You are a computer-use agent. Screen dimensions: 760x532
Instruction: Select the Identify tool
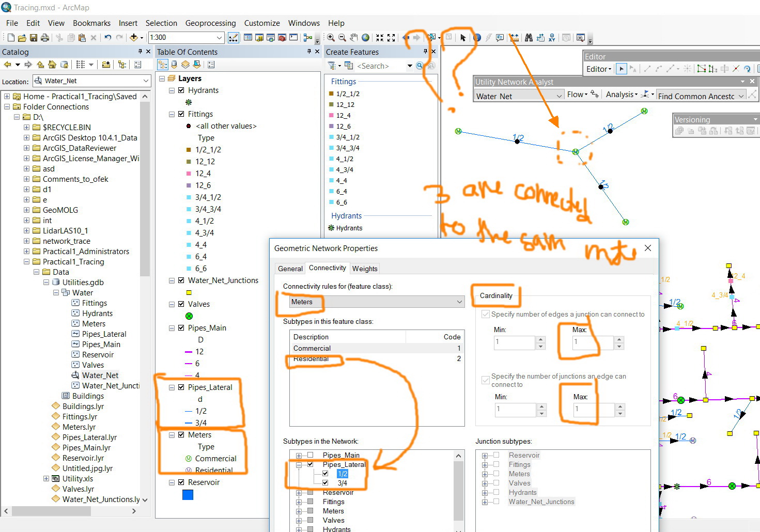click(x=477, y=38)
